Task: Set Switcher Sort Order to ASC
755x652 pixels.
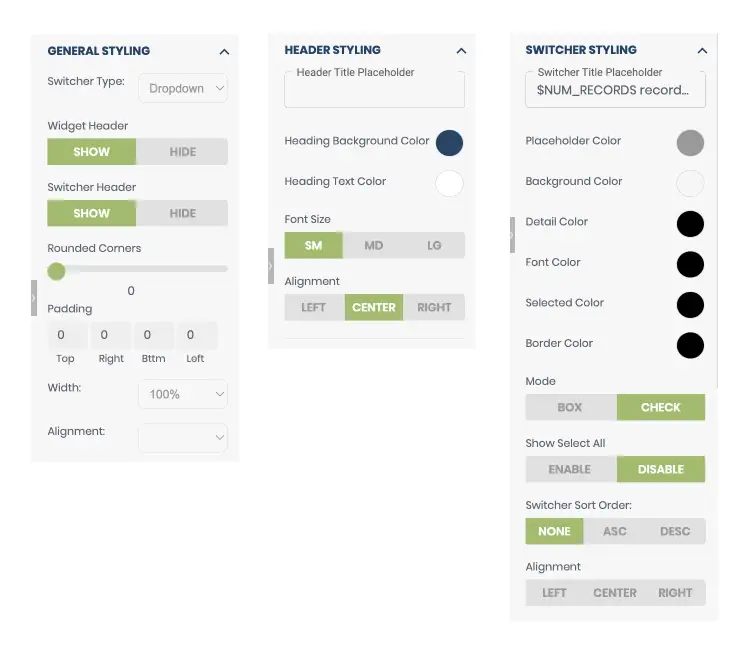Action: click(615, 531)
